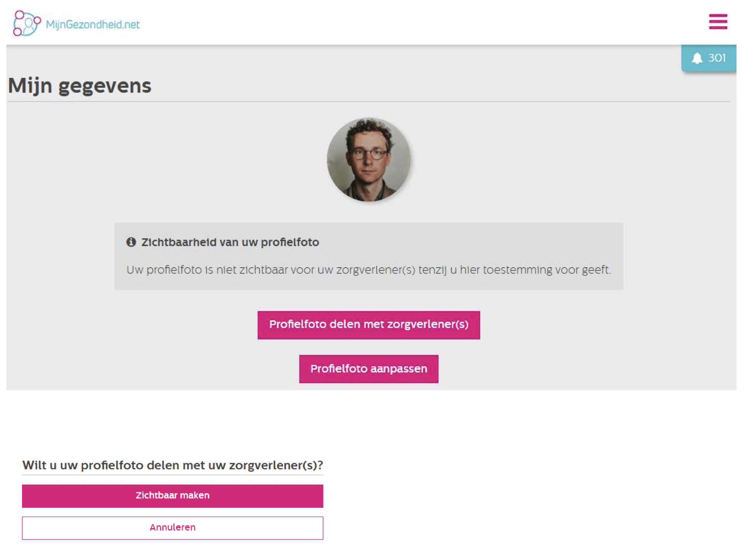Viewport: 756px width, 549px height.
Task: Confirm sharing with Zichtbaar maken
Action: (172, 496)
